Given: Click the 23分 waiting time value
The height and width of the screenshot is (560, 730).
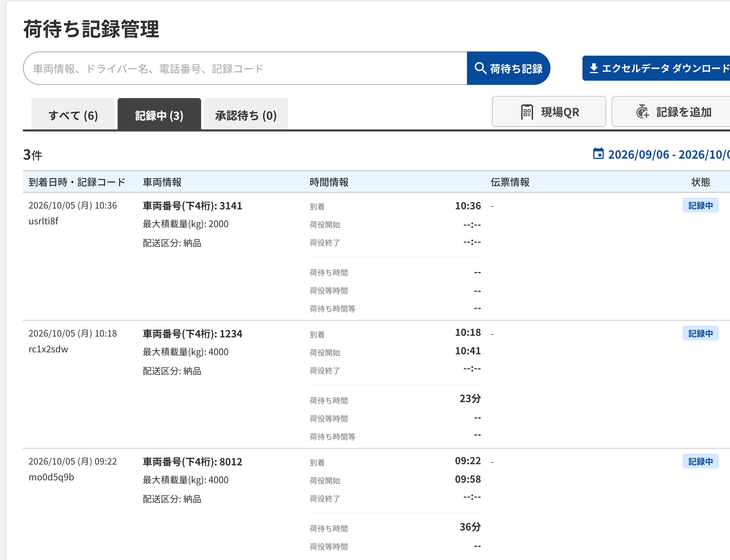Looking at the screenshot, I should (470, 399).
